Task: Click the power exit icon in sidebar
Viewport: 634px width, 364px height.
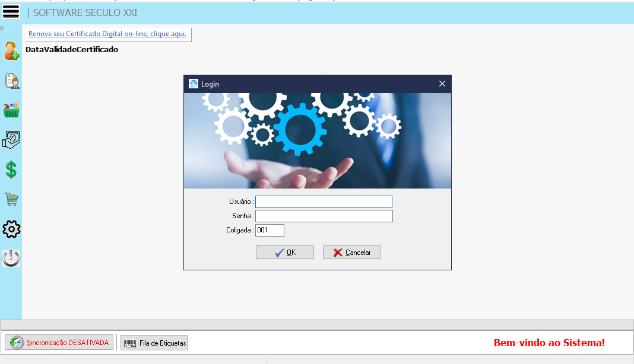Action: [x=11, y=258]
